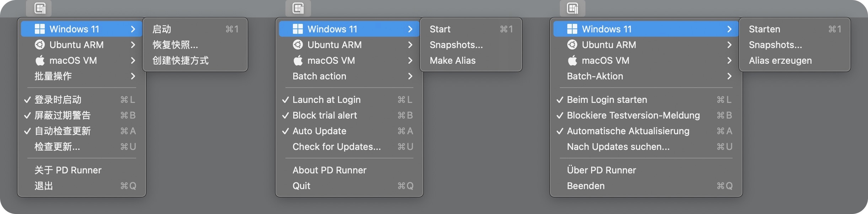Open the Batch-Aktion submenu chevron
Image resolution: width=868 pixels, height=214 pixels.
729,76
